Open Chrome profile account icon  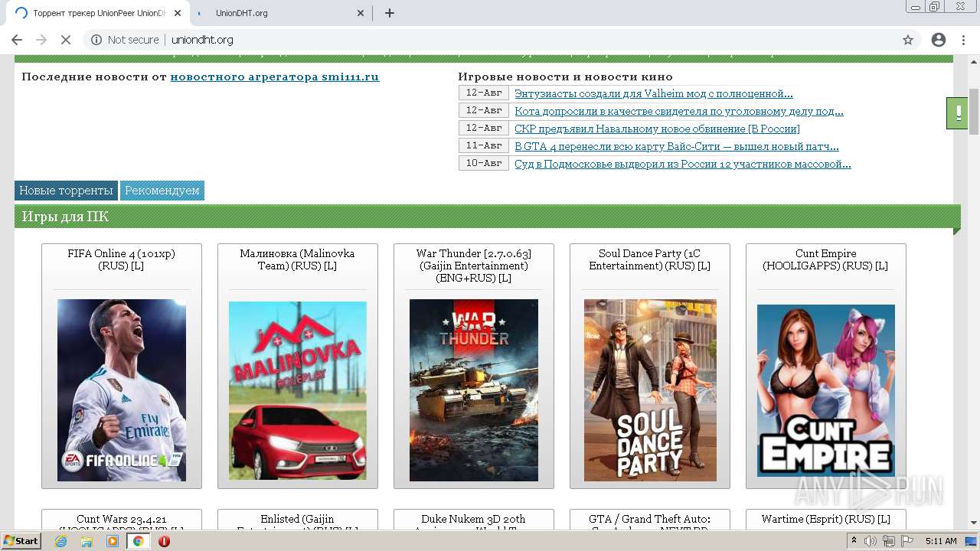click(939, 40)
